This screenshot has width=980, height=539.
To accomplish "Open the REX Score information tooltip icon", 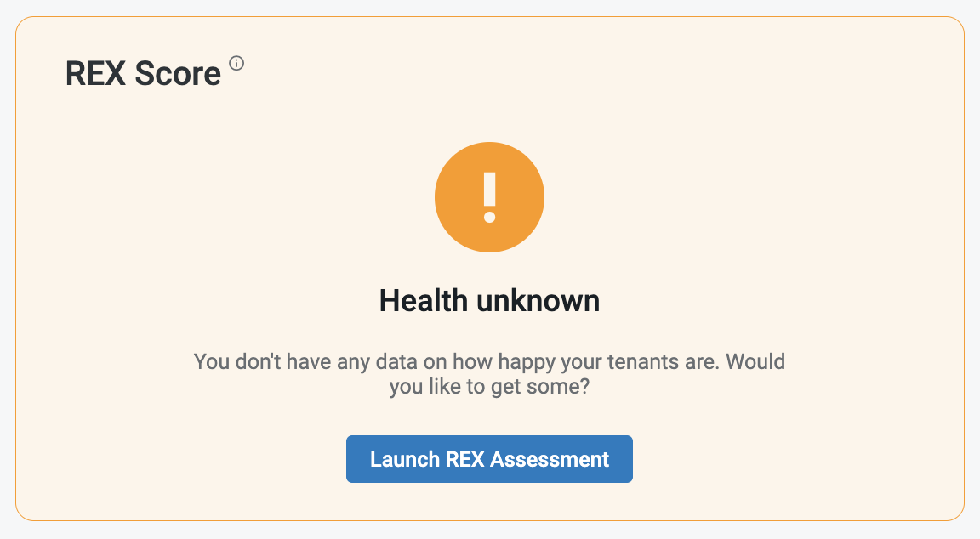I will click(x=236, y=63).
